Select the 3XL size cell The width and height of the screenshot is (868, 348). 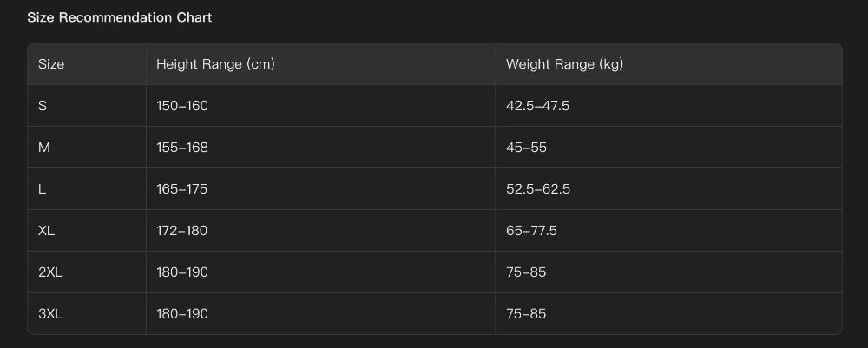(x=50, y=314)
